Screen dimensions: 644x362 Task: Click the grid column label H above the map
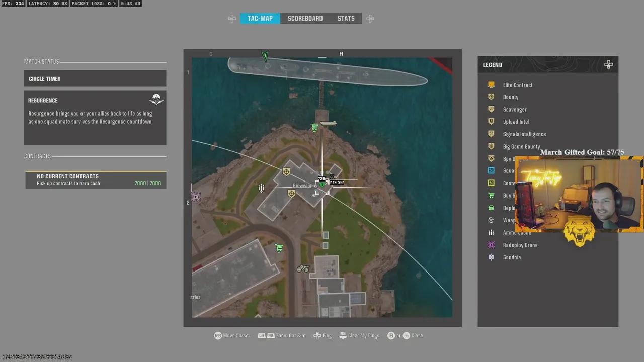point(341,54)
